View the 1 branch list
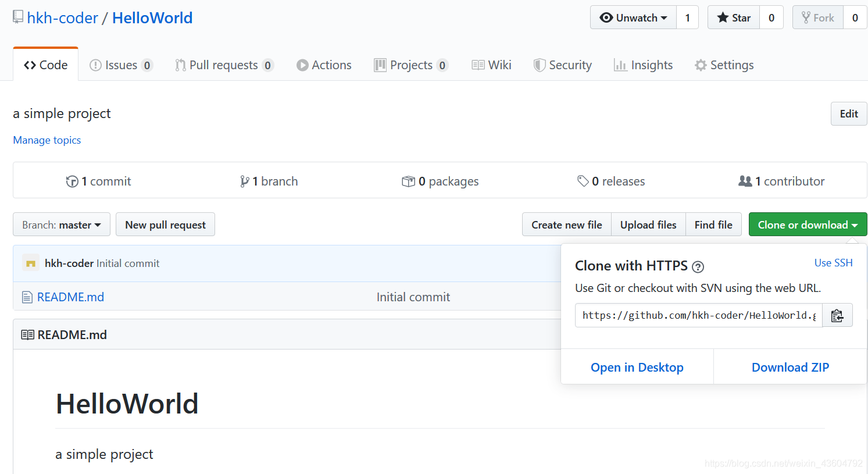Viewport: 868px width, 474px height. coord(269,181)
